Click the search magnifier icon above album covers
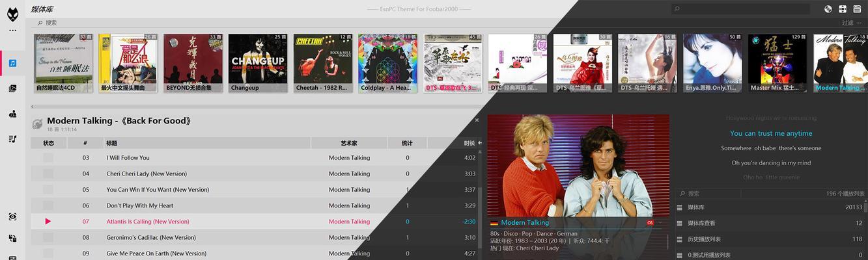 (x=40, y=23)
